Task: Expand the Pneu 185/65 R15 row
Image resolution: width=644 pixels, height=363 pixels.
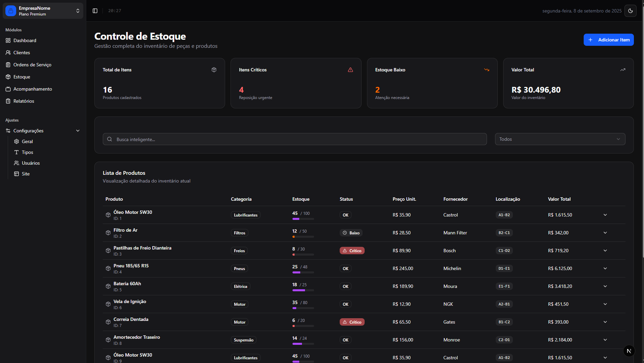Action: click(605, 268)
